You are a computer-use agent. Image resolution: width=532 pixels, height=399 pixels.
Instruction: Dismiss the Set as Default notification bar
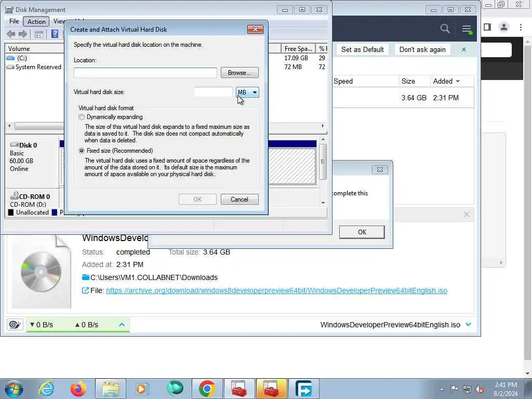coord(464,49)
